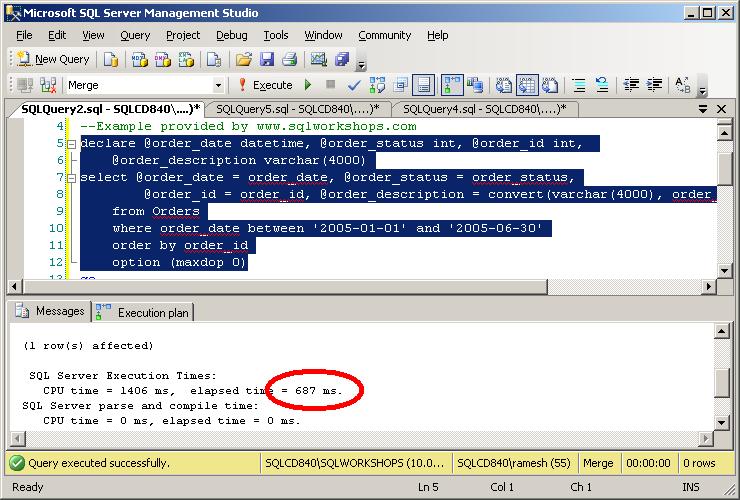This screenshot has width=740, height=500.
Task: Open the File menu
Action: pos(24,35)
